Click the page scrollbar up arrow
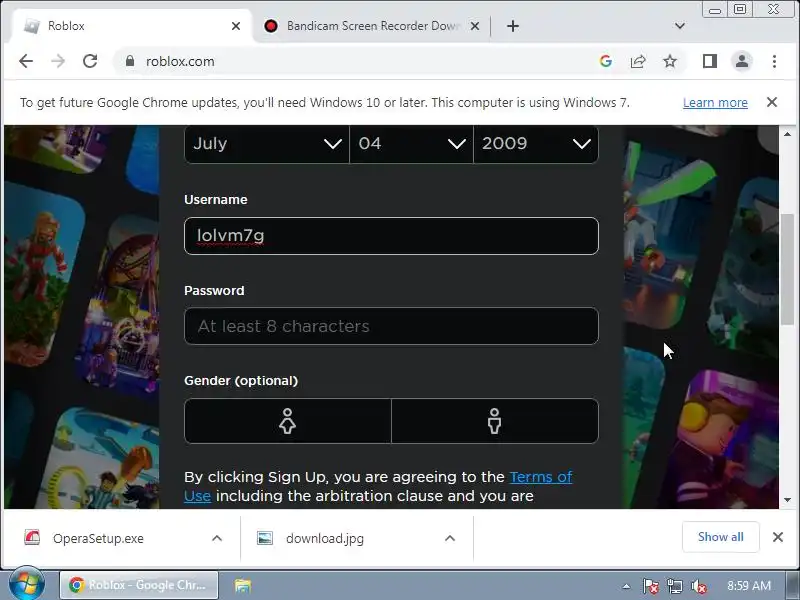The width and height of the screenshot is (800, 600). [787, 134]
